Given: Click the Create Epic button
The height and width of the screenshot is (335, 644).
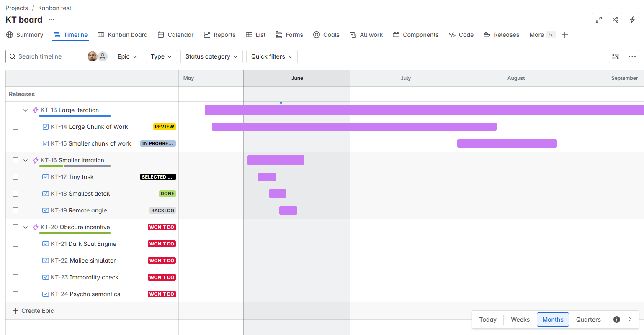Looking at the screenshot, I should (x=33, y=311).
